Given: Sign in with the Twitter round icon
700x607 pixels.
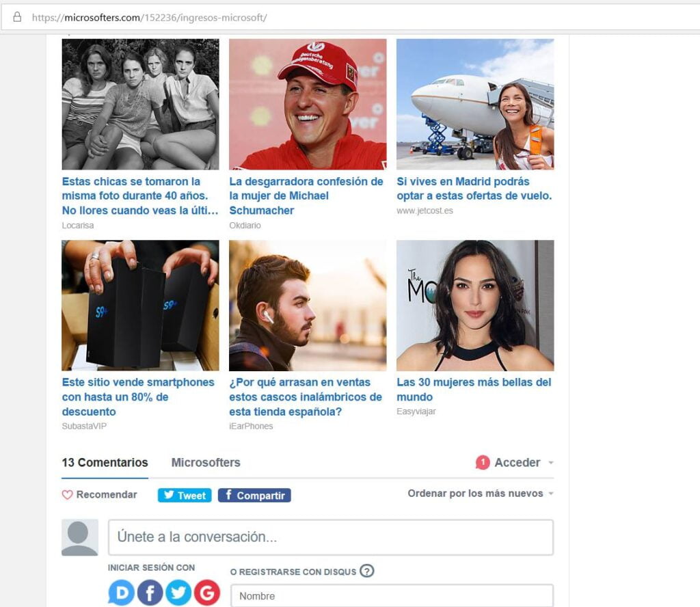Looking at the screenshot, I should 178,592.
